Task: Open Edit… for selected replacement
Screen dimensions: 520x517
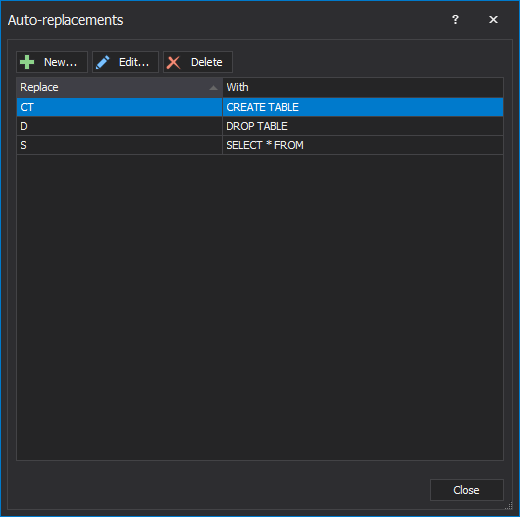Action: coord(125,62)
